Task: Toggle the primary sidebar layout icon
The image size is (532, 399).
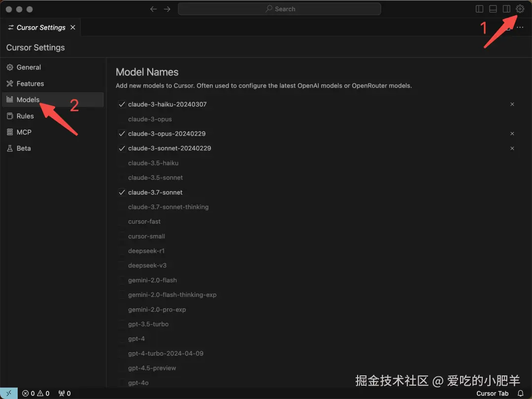Action: click(479, 9)
